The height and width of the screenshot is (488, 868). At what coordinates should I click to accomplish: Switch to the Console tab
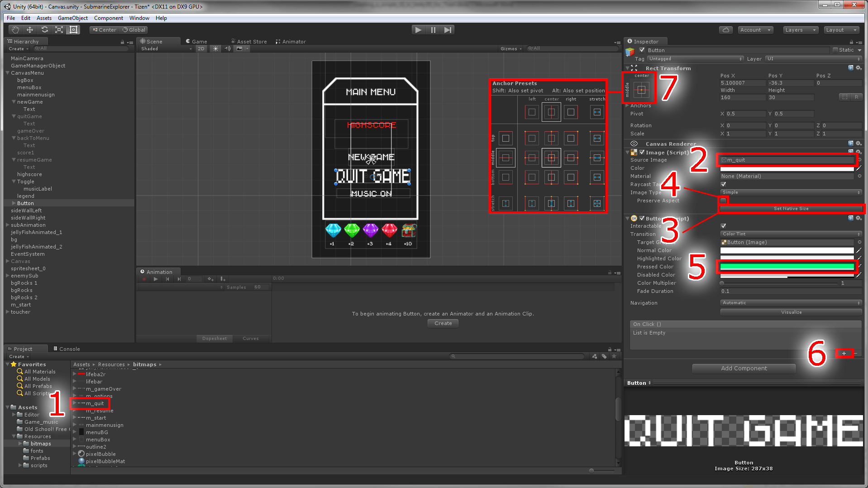coord(69,349)
